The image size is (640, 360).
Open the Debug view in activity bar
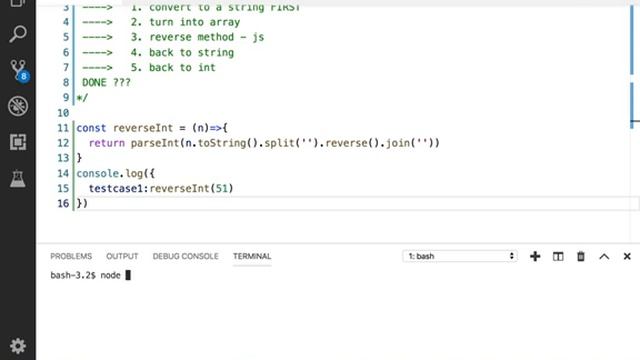tap(18, 106)
